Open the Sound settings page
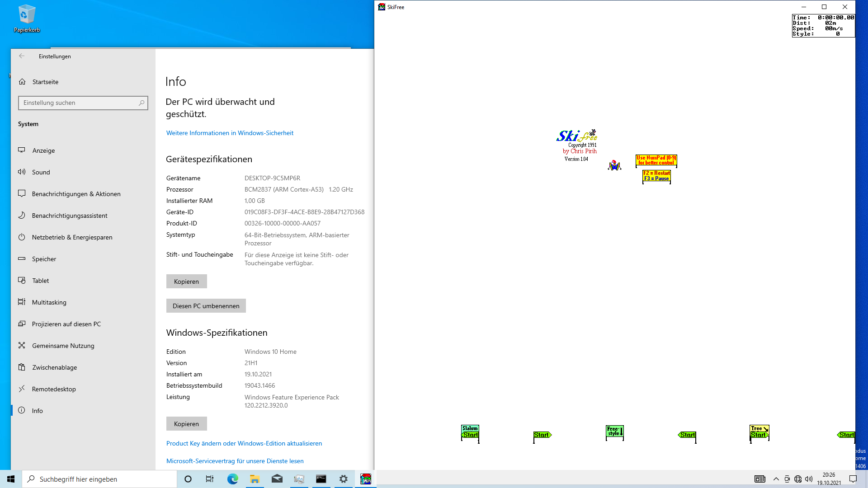The width and height of the screenshot is (868, 488). coord(41,172)
